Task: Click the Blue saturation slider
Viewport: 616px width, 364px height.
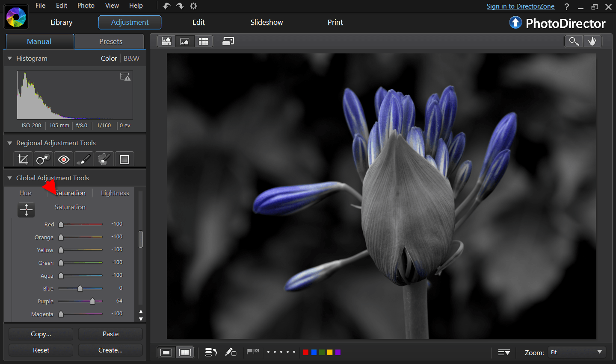Action: 80,288
